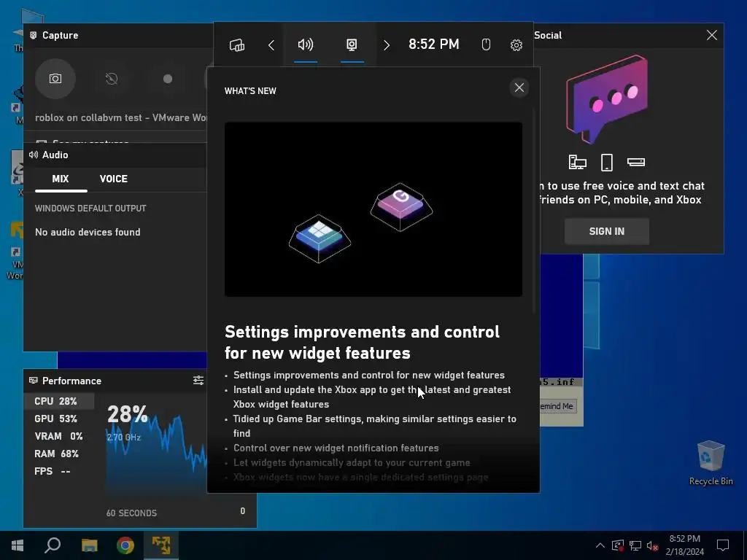Go to previous widgets with left chevron
The width and height of the screenshot is (747, 560).
(x=271, y=45)
